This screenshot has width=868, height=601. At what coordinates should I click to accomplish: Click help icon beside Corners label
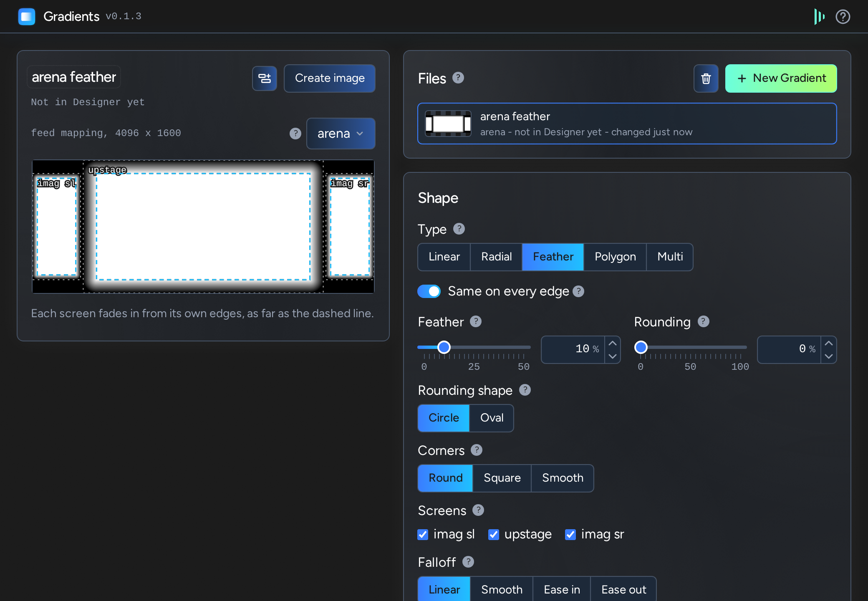[477, 450]
